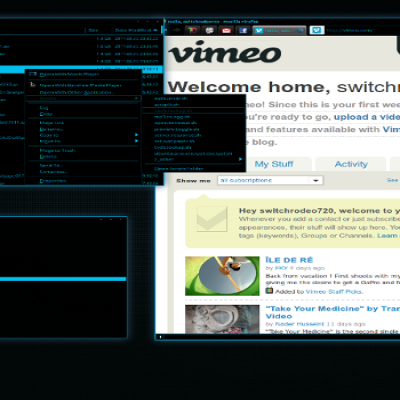The width and height of the screenshot is (400, 400).
Task: Open Nader Husseini's profile link
Action: pos(299,324)
